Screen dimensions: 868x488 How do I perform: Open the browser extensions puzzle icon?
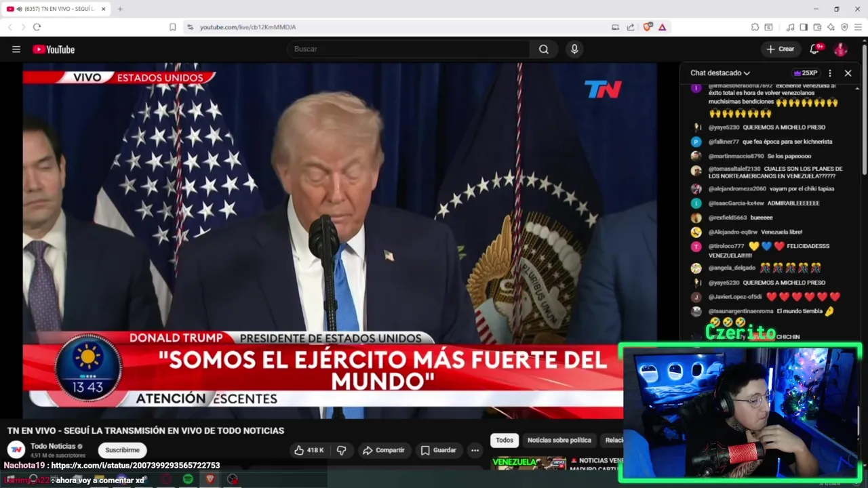[755, 27]
